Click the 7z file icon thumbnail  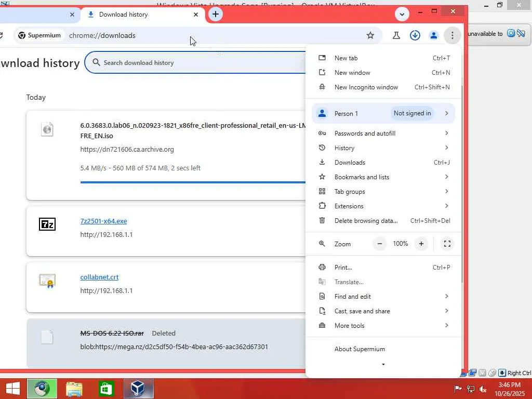pyautogui.click(x=47, y=224)
